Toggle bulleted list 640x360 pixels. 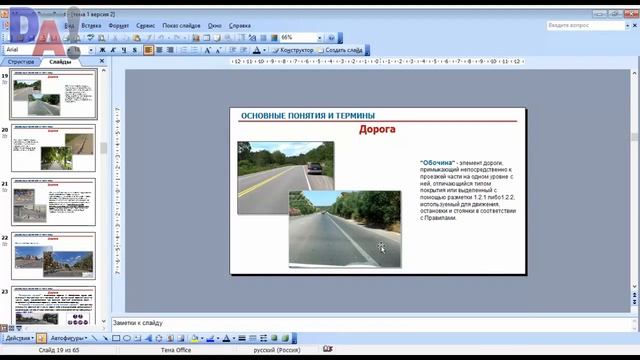click(195, 50)
